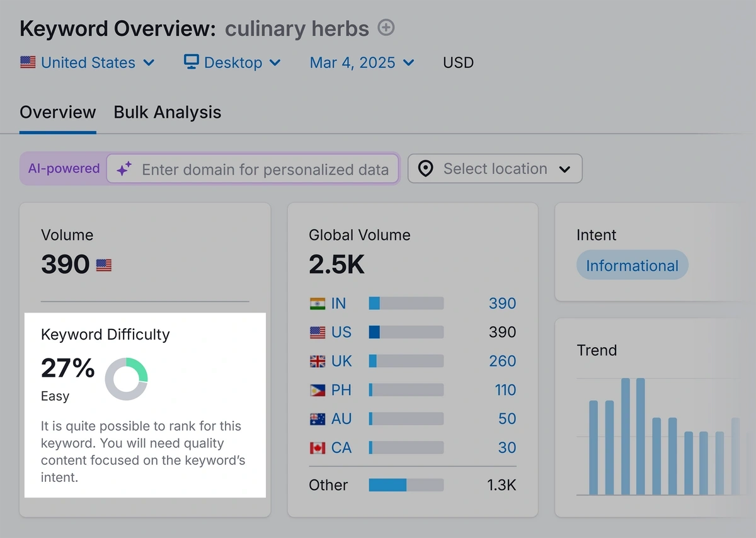Click the US country label in Global Volume
The height and width of the screenshot is (538, 756).
pyautogui.click(x=341, y=333)
